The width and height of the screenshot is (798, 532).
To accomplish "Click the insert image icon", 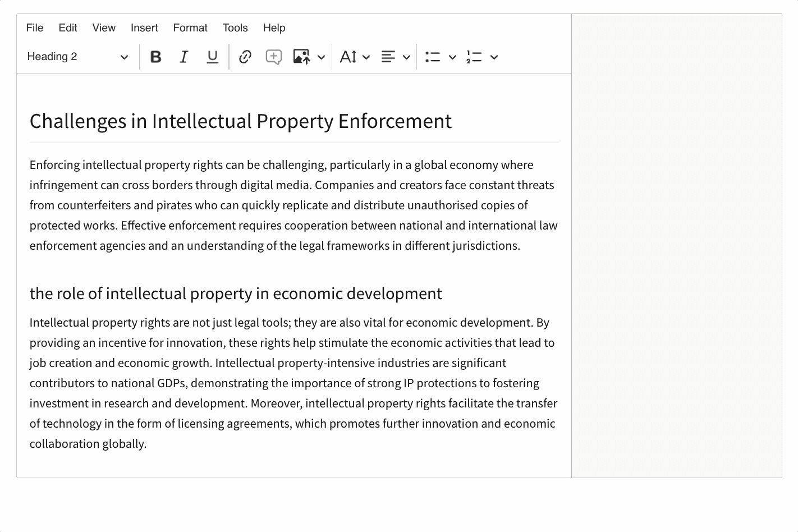I will pos(301,57).
